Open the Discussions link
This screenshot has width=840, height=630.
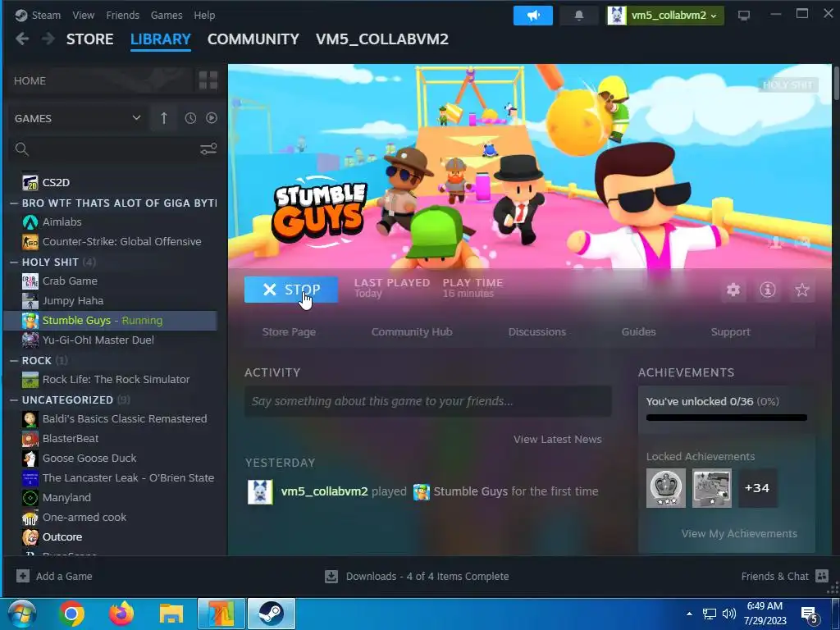(x=536, y=332)
